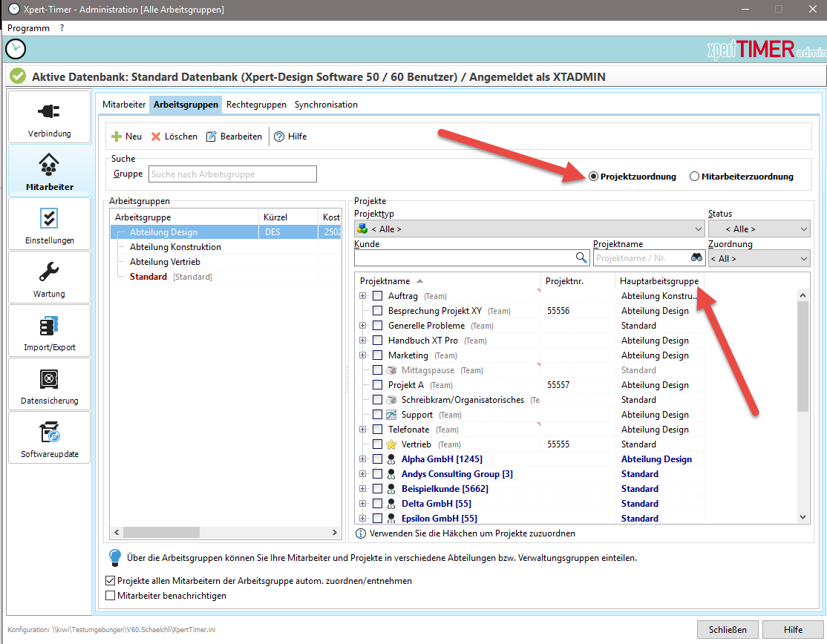Click the Neu plus toolbar button
This screenshot has height=644, width=827.
tap(126, 137)
